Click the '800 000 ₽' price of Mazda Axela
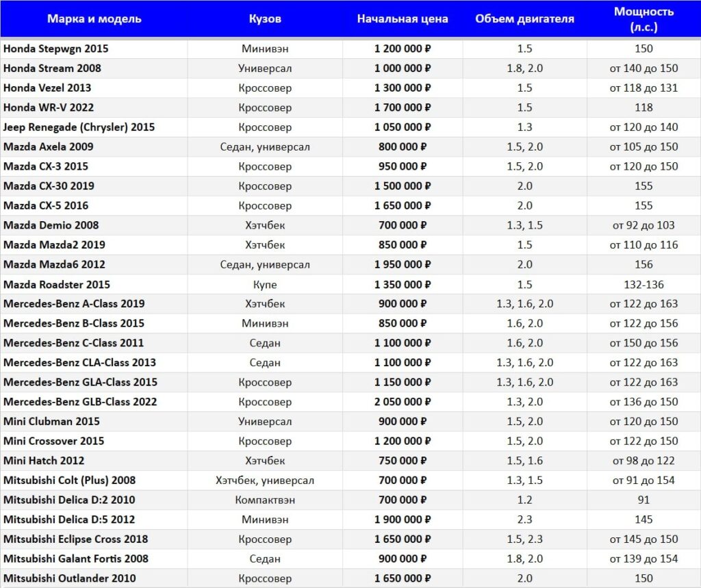 point(403,146)
